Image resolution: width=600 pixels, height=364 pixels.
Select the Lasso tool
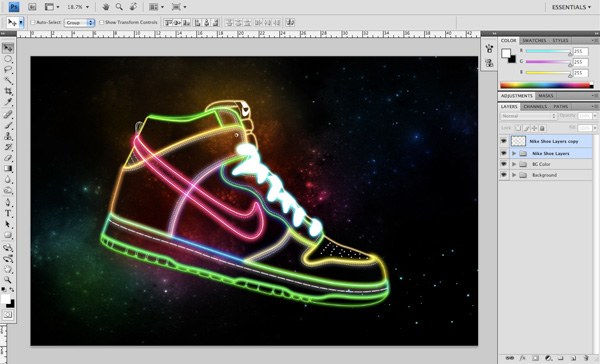point(8,70)
